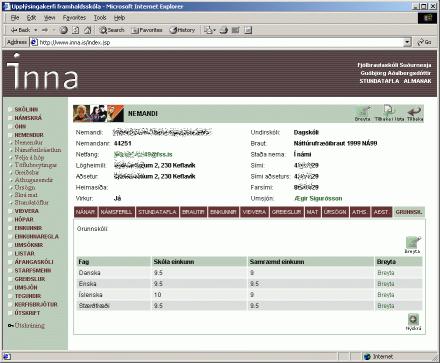Click the Go button beside the address bar
440x363 pixels.
[x=425, y=42]
